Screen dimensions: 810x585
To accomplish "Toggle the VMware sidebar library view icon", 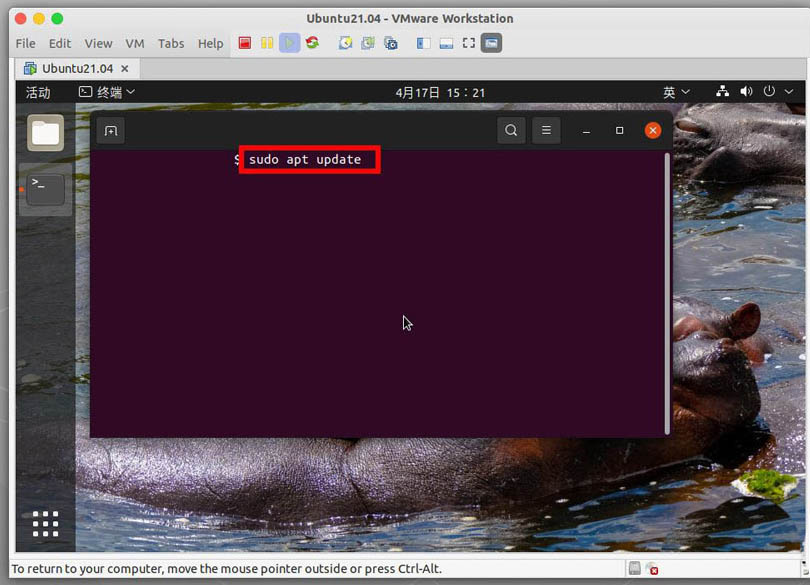I will click(423, 43).
